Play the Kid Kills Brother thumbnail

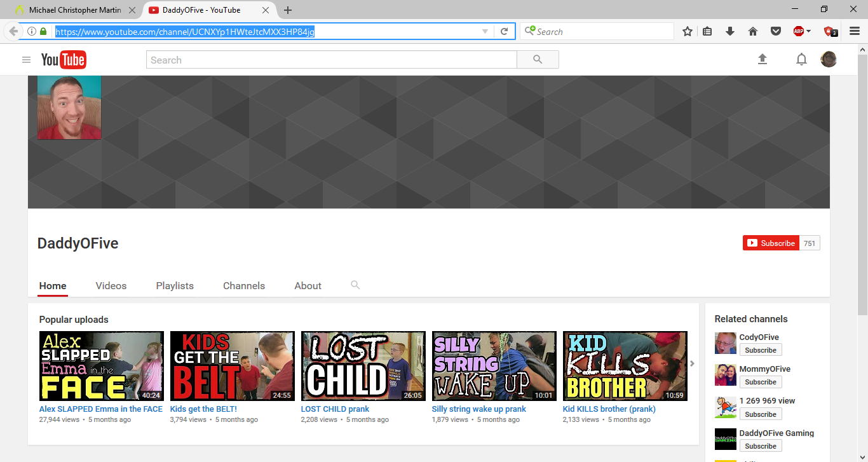click(625, 365)
